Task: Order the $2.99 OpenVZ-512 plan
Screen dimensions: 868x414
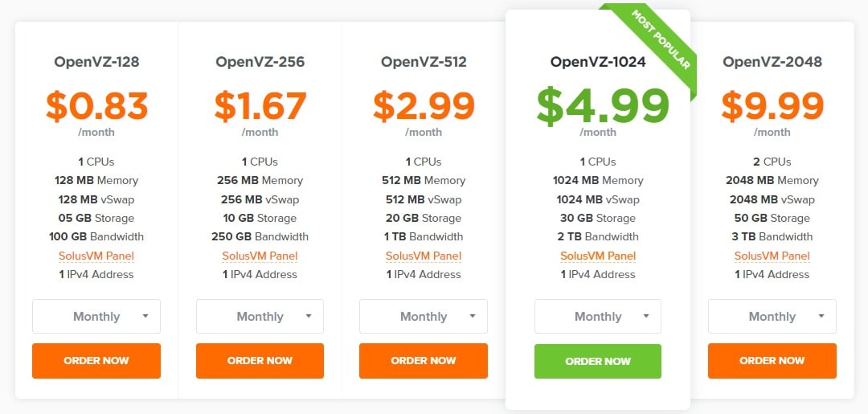Action: coord(424,361)
